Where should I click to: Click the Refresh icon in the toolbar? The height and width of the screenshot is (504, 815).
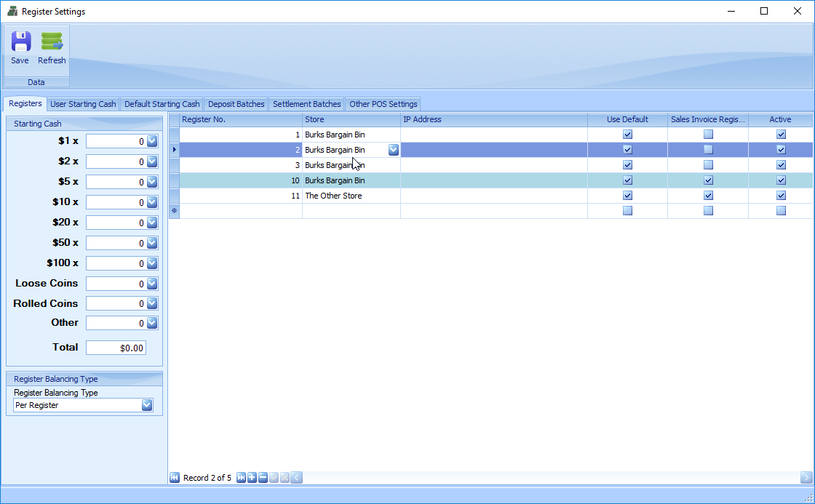coord(52,48)
